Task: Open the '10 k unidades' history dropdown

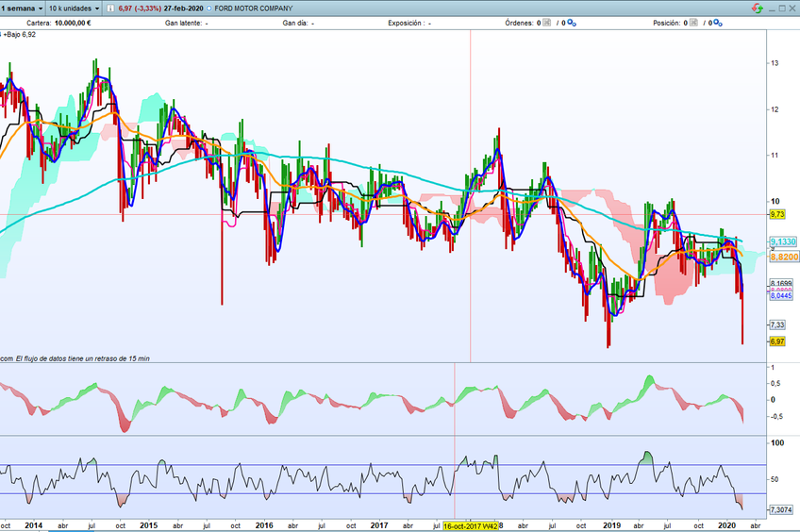Action: point(74,8)
